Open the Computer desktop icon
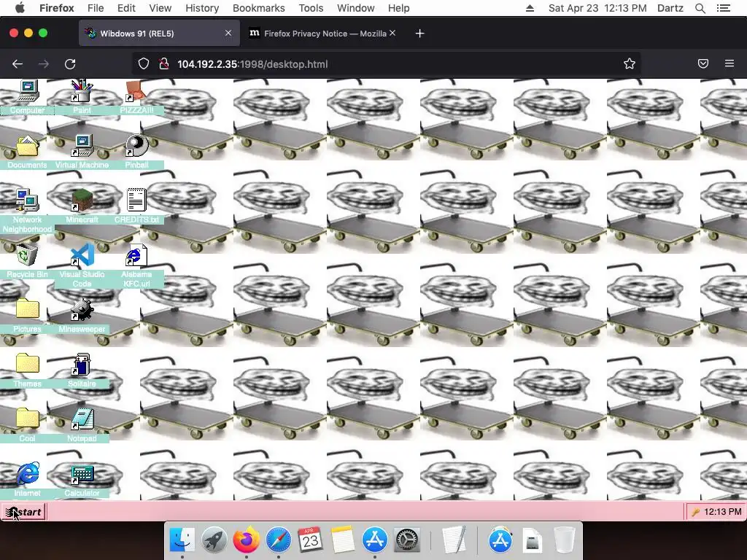 tap(28, 91)
